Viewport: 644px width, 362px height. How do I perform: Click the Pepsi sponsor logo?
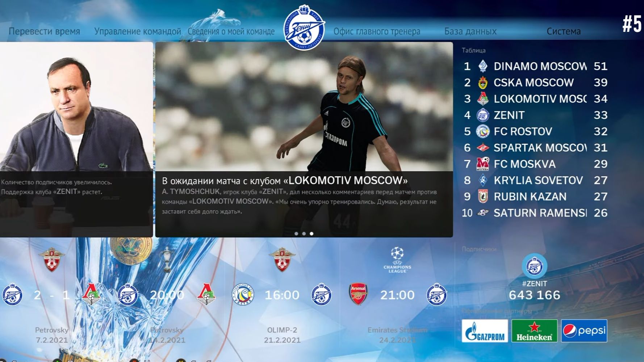click(584, 331)
